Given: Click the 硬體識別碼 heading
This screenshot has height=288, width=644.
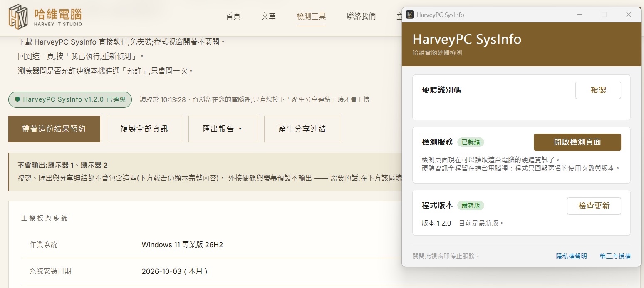Looking at the screenshot, I should point(441,90).
